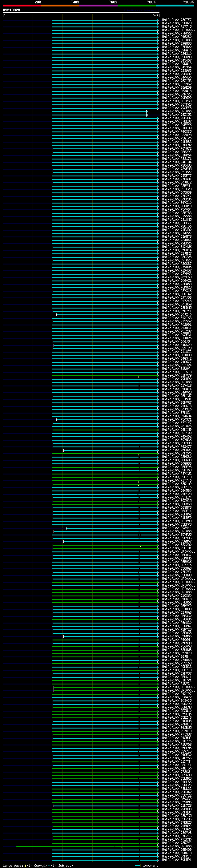The image size is (197, 868).
Task: Select the UniRef100_Q1Q123 label
Action: click(x=177, y=494)
